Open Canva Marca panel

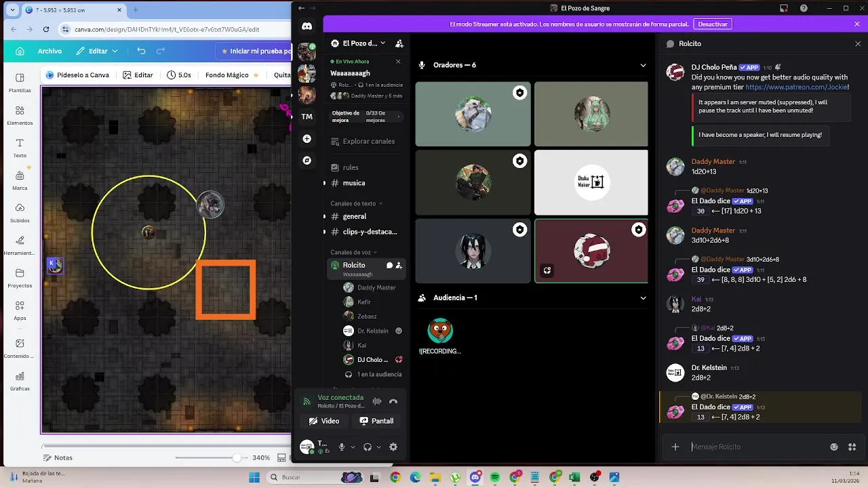coord(20,180)
